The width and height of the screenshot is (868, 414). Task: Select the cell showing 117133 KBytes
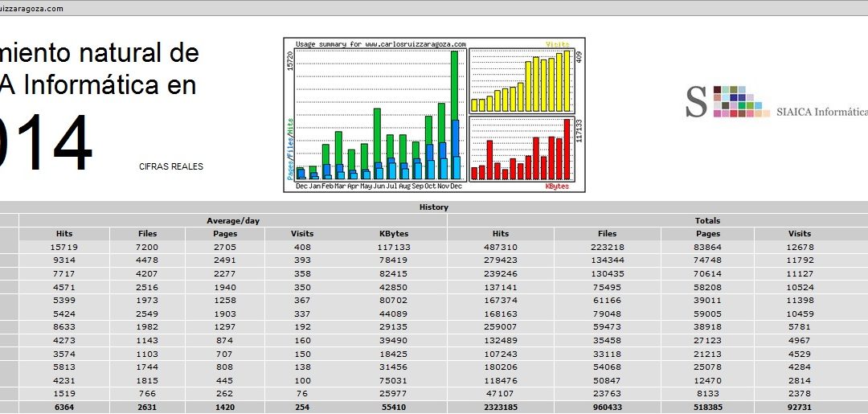[x=394, y=247]
